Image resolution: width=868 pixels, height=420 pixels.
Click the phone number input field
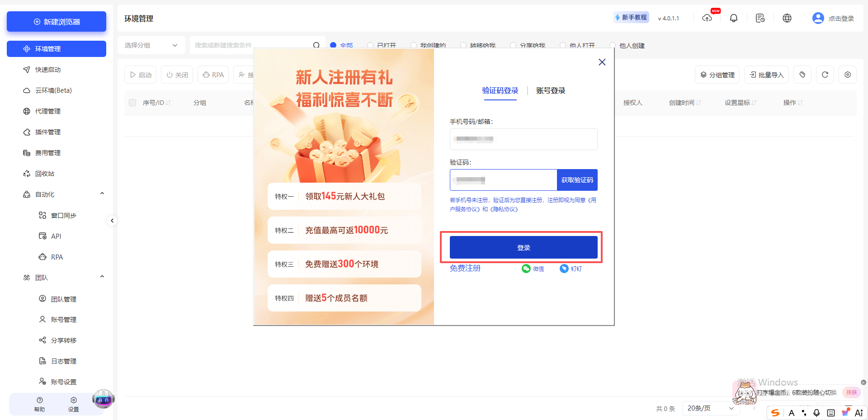click(x=523, y=139)
